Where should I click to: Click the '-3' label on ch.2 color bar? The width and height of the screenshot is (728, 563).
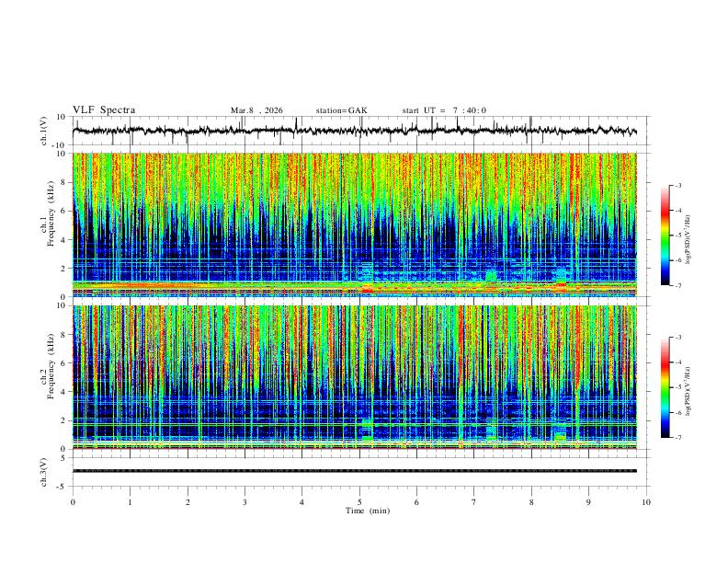[678, 338]
